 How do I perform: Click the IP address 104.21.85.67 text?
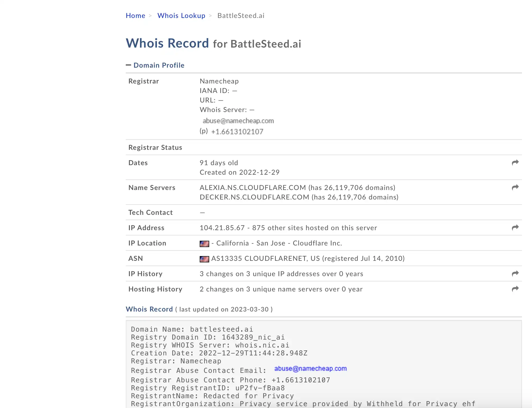pyautogui.click(x=222, y=228)
